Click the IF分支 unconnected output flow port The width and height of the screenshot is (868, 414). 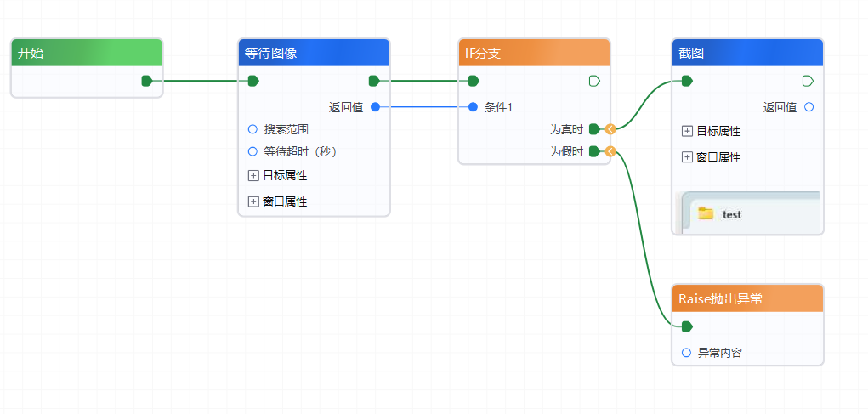coord(594,81)
